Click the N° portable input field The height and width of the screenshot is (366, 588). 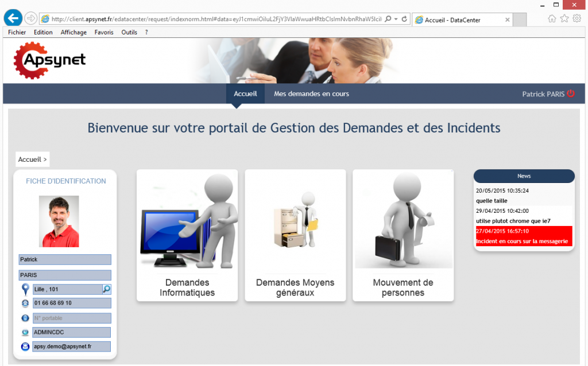71,318
